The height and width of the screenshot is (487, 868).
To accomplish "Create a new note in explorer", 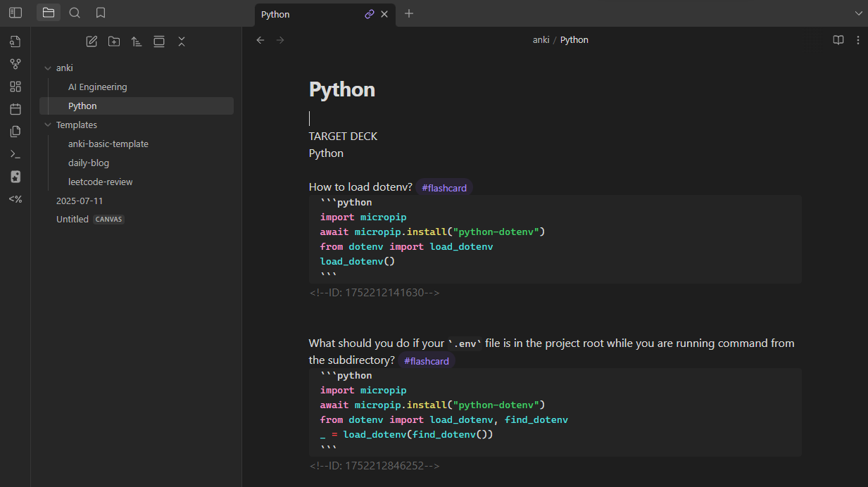I will coord(92,42).
